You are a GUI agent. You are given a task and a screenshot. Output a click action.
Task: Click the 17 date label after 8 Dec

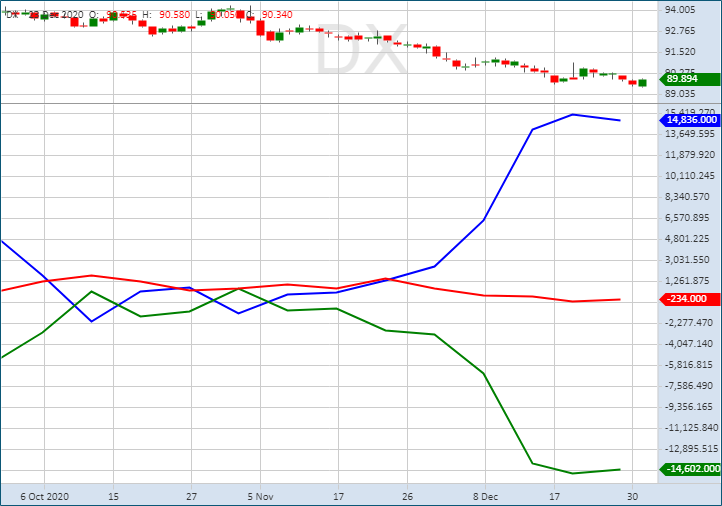pyautogui.click(x=553, y=495)
